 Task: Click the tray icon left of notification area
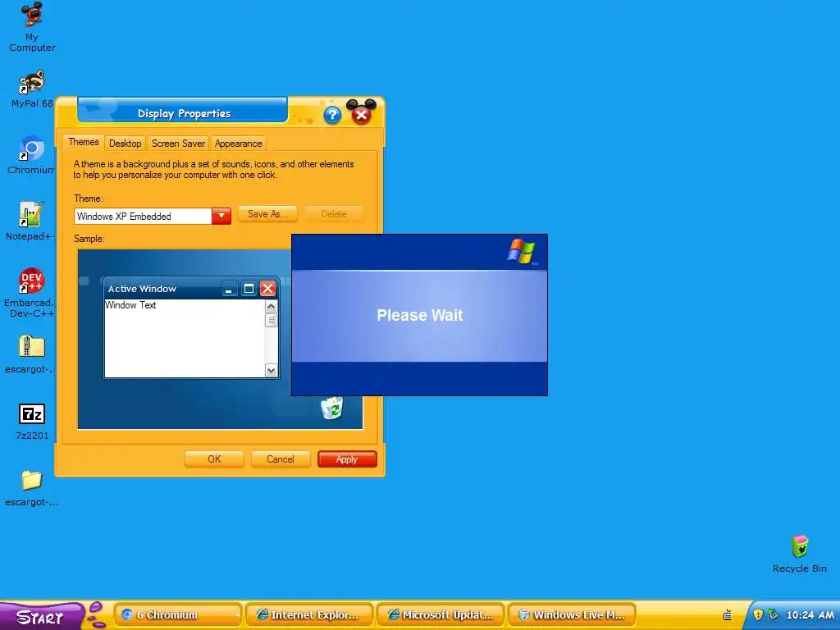[728, 614]
